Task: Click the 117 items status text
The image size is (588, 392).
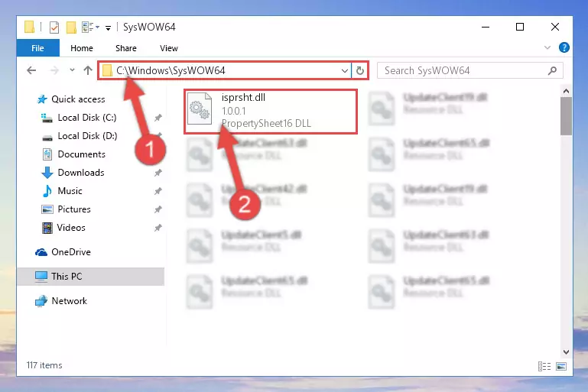Action: tap(44, 365)
